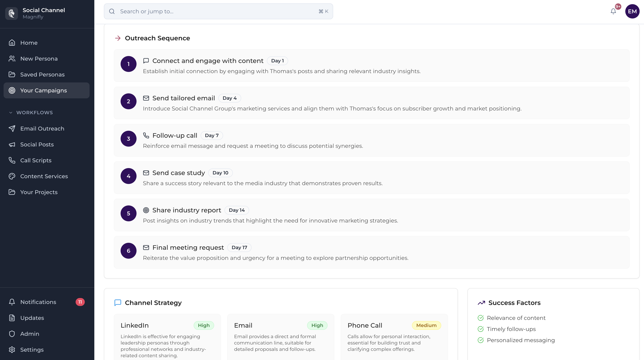The height and width of the screenshot is (360, 644).
Task: Collapse the WORKFLOWS section chevron
Action: coord(11,113)
